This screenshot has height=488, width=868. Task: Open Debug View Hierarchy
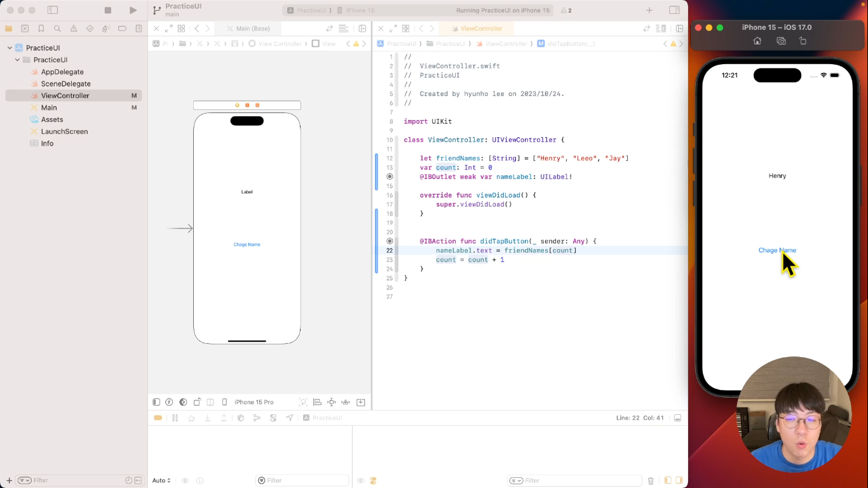point(241,417)
